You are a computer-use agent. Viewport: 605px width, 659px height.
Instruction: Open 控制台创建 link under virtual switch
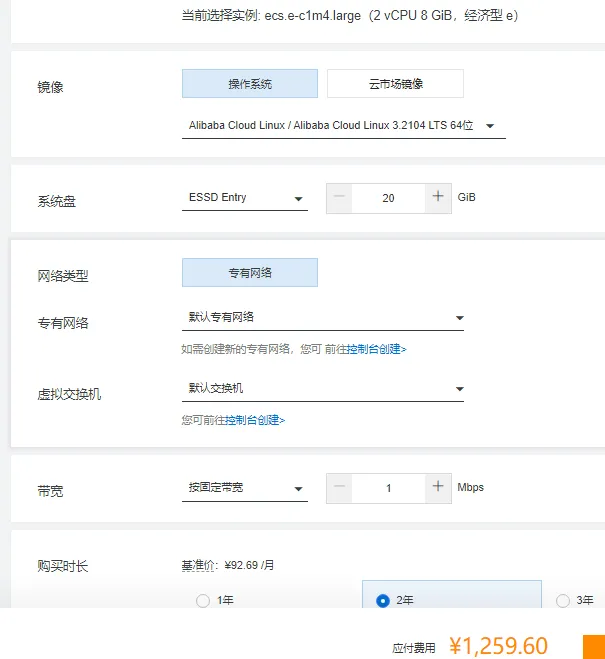[x=255, y=420]
